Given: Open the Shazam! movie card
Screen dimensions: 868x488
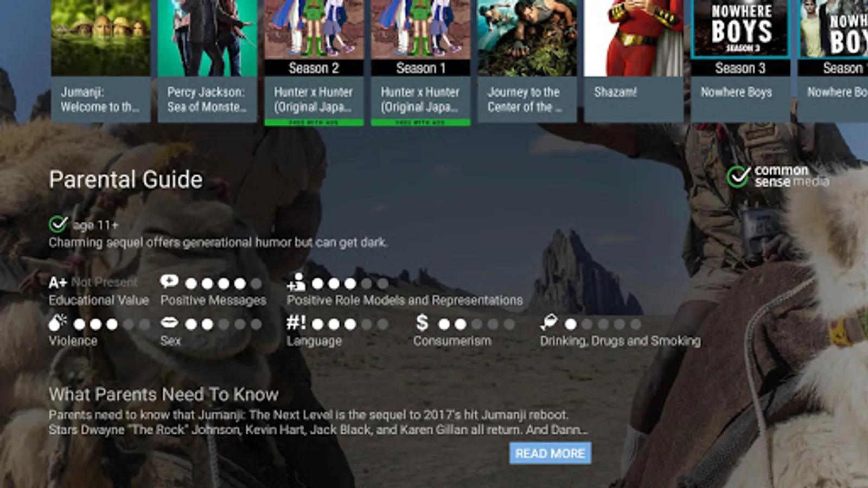Looking at the screenshot, I should (634, 61).
